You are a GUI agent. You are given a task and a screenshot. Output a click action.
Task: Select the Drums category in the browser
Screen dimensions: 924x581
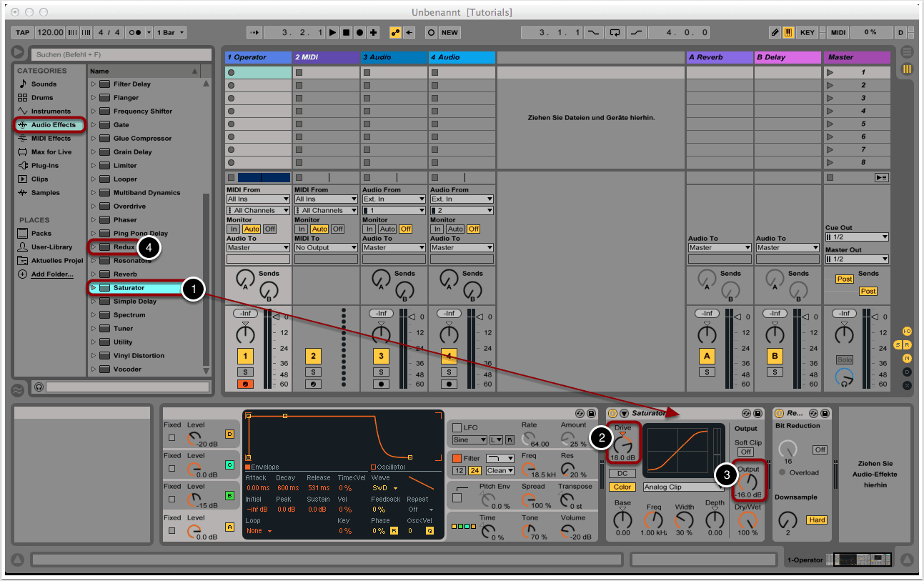(x=42, y=97)
